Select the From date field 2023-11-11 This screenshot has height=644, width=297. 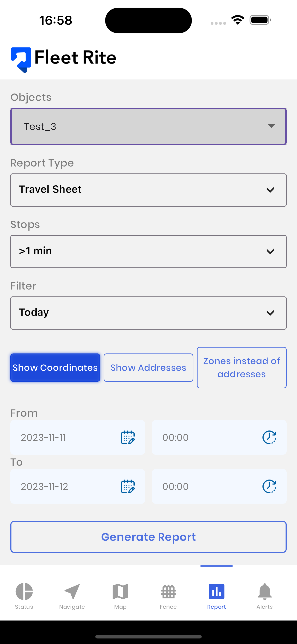pyautogui.click(x=78, y=437)
